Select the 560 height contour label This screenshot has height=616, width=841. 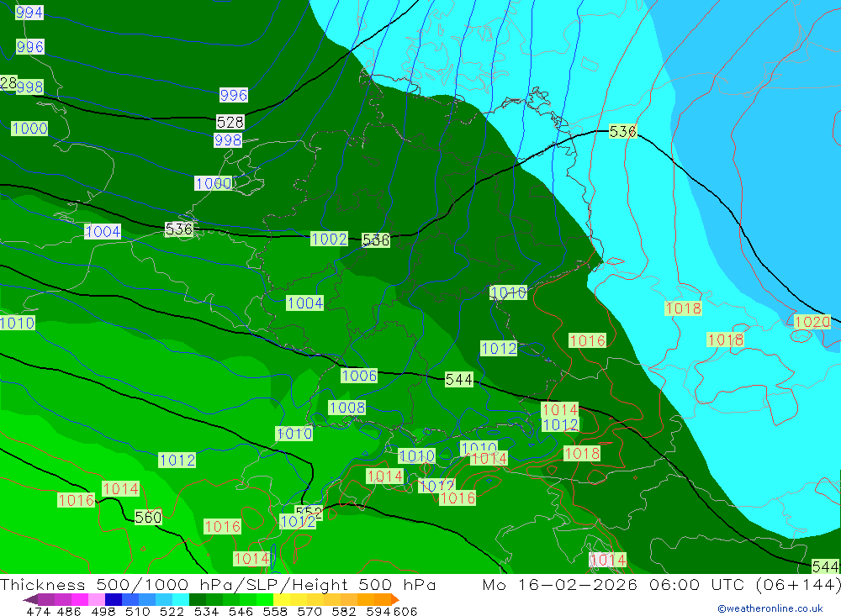[x=148, y=517]
